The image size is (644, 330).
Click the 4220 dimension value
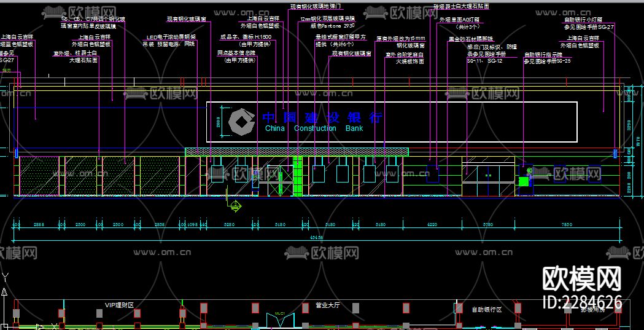click(432, 224)
